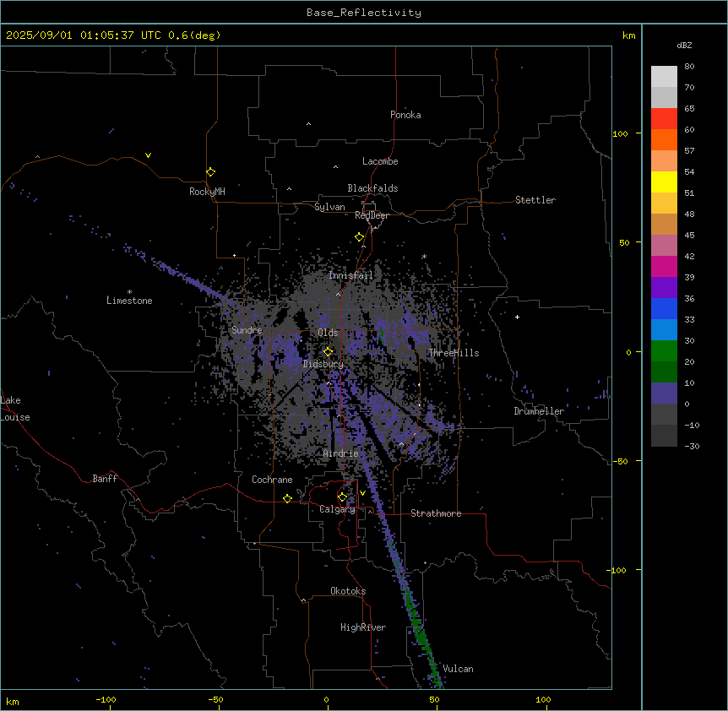
Task: Click the Innisfail city label
Action: pyautogui.click(x=350, y=275)
